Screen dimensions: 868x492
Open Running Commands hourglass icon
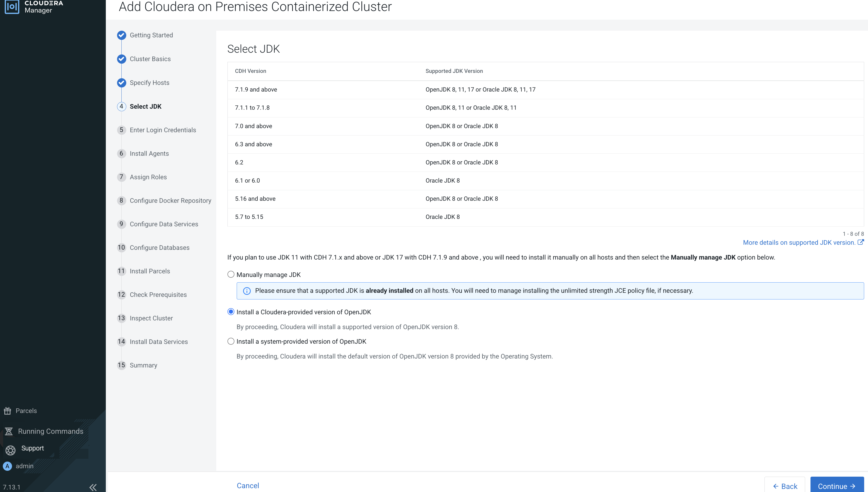pos(9,431)
